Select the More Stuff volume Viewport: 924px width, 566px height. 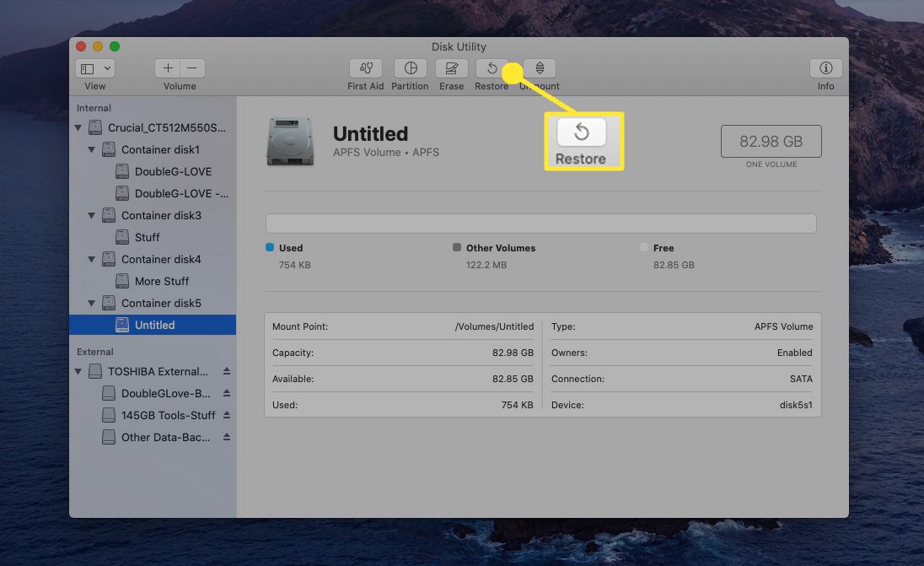(x=161, y=282)
